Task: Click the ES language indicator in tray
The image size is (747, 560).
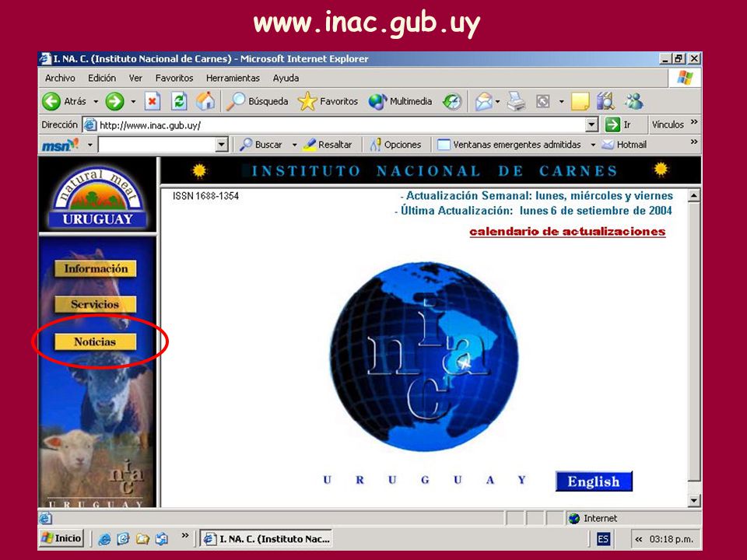Action: pos(603,539)
